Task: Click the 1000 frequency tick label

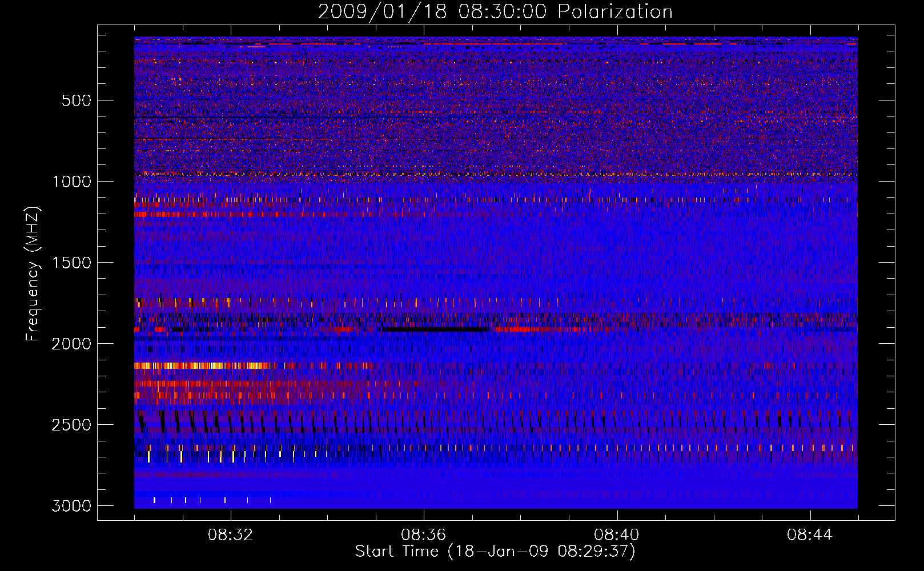Action: click(x=71, y=182)
